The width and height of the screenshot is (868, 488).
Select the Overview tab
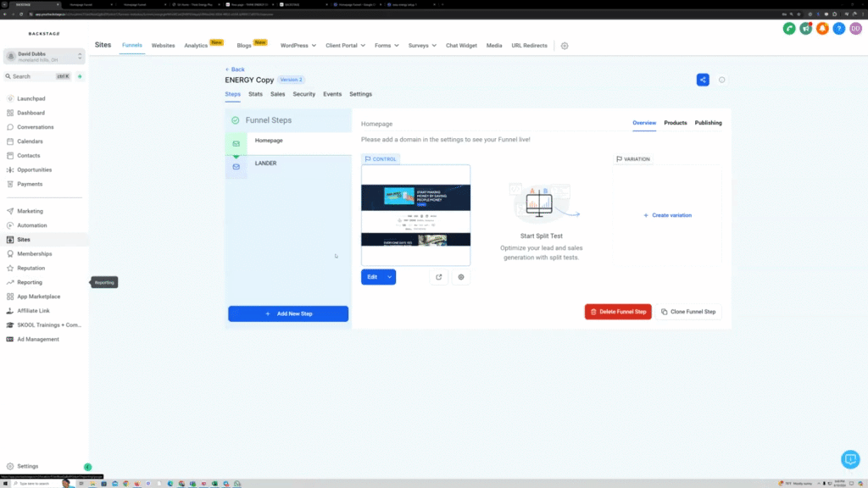[644, 123]
